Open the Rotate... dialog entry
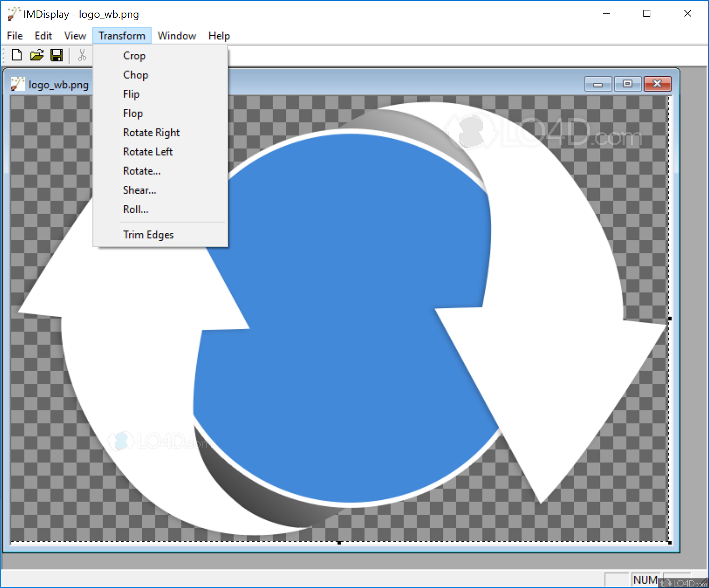The width and height of the screenshot is (709, 588). click(x=142, y=171)
